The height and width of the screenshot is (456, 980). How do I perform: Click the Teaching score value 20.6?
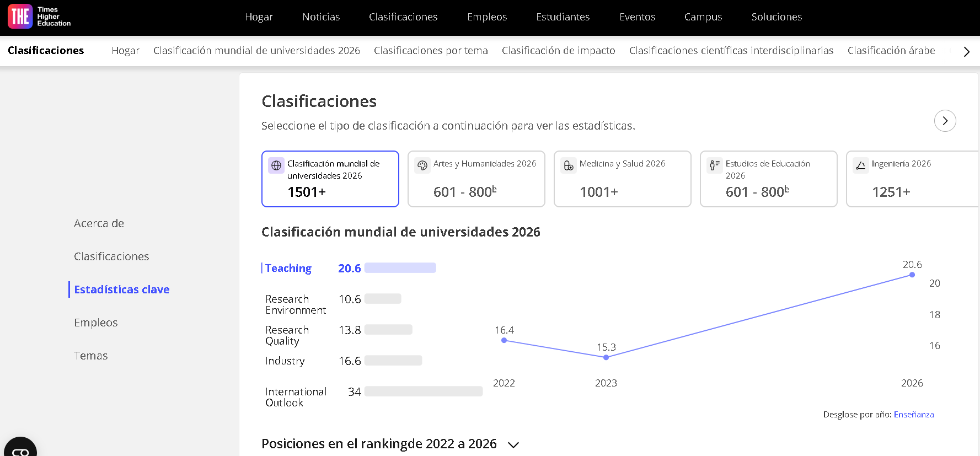350,268
